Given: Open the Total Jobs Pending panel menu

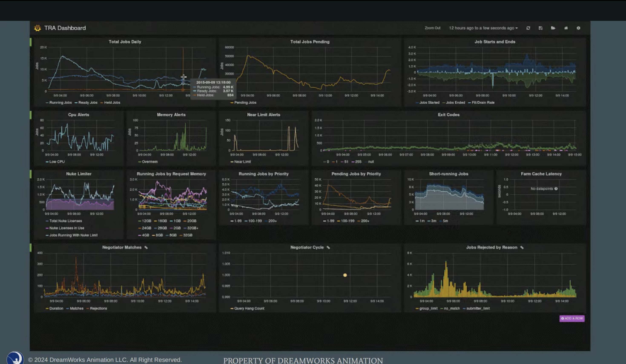Looking at the screenshot, I should pos(310,42).
